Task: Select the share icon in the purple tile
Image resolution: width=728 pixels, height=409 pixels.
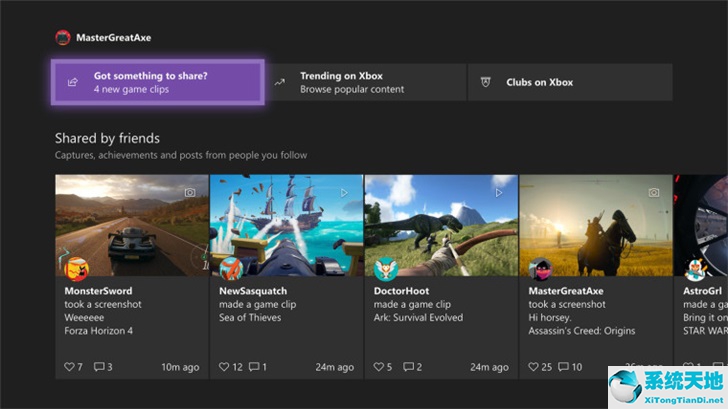Action: pyautogui.click(x=73, y=82)
